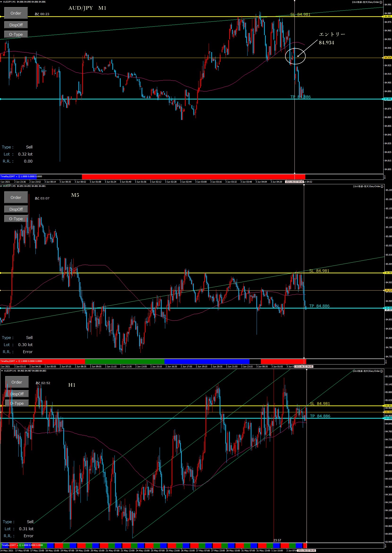Expand the AUDJPY,M1 chart menu triangle

point(1,2)
